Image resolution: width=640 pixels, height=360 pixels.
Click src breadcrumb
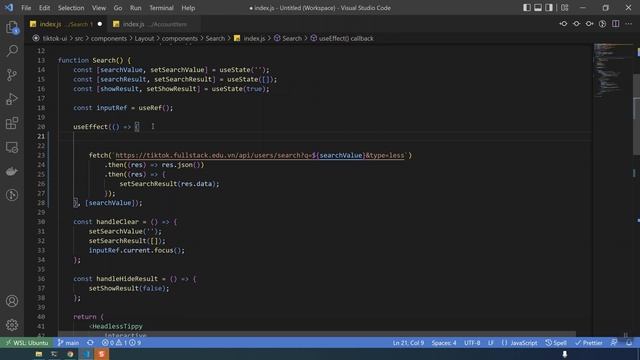point(79,38)
